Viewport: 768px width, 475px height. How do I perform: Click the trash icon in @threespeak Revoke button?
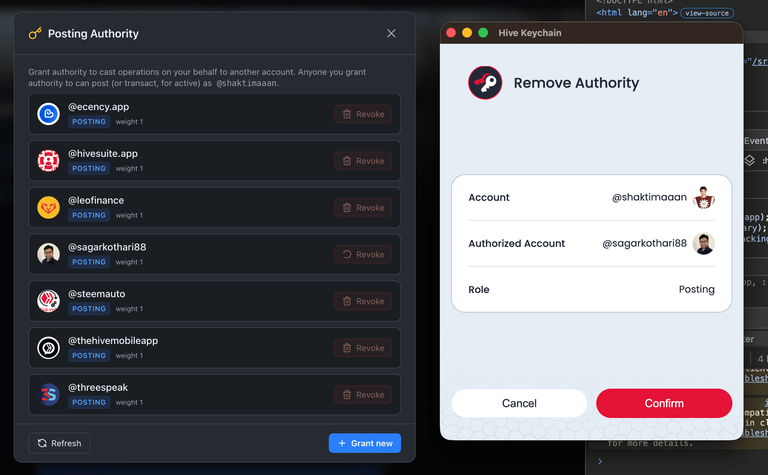coord(347,395)
